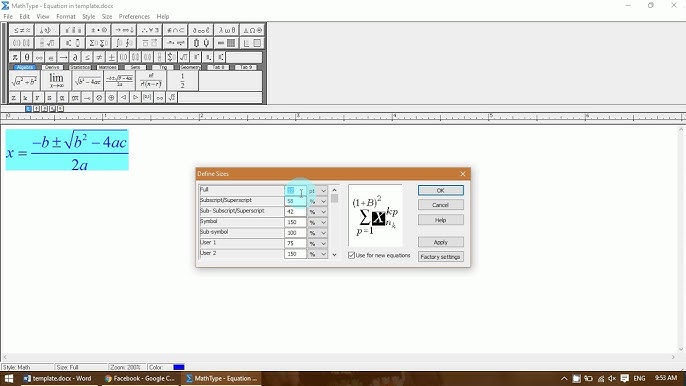
Task: Click OK in the Define Sizes dialog
Action: tap(441, 190)
